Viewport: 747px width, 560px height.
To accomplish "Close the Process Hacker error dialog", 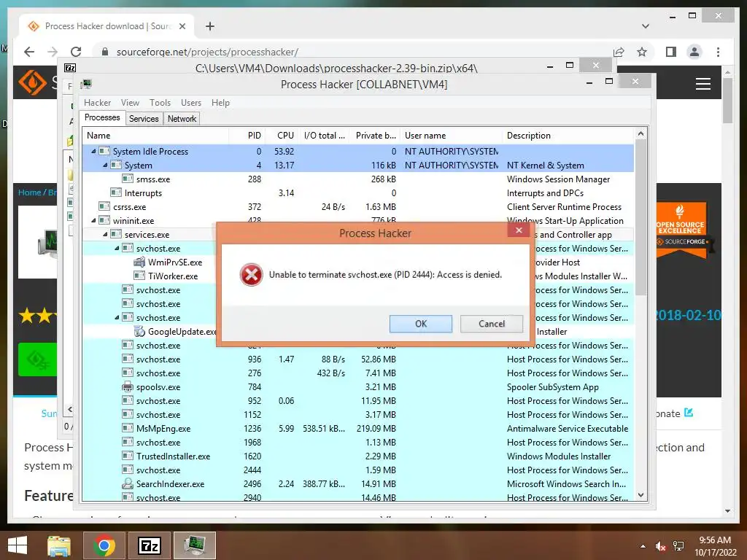I will pyautogui.click(x=519, y=230).
